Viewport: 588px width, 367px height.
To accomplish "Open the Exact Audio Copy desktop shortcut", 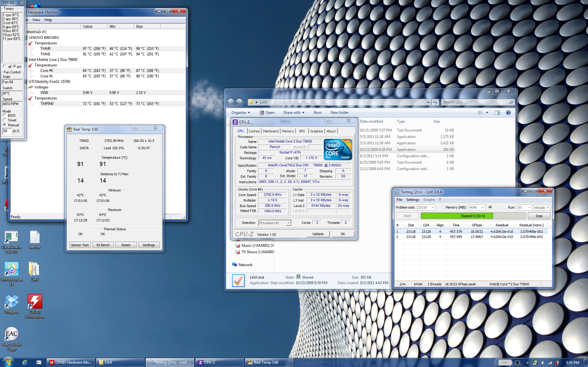I will pos(12,338).
